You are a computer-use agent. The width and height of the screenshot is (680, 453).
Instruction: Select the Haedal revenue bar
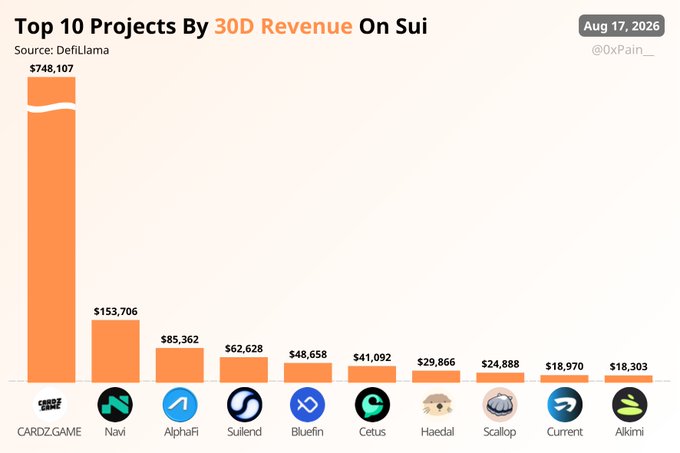436,376
